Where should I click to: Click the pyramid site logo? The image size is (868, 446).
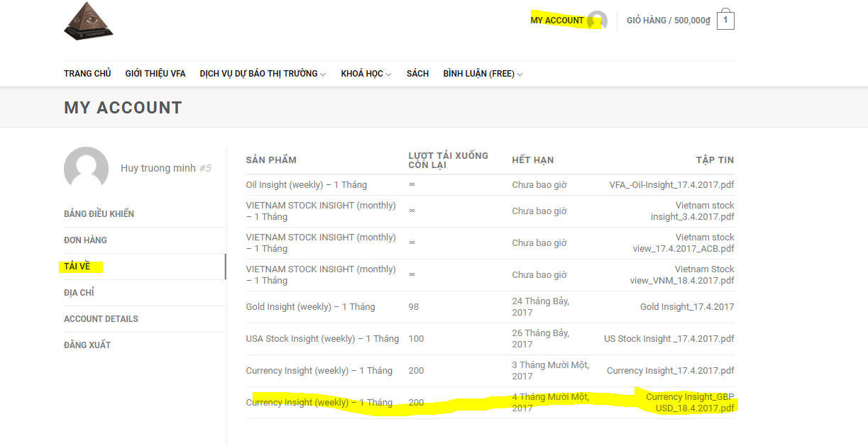(89, 21)
